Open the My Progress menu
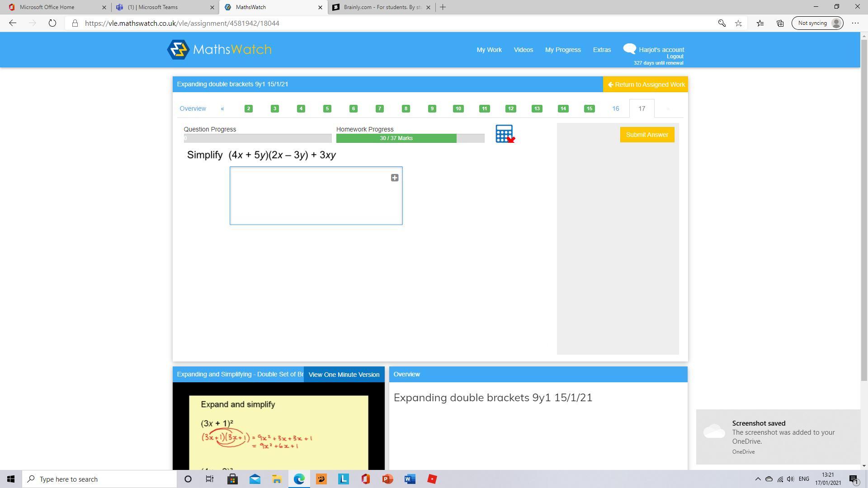Viewport: 868px width, 488px height. 562,50
